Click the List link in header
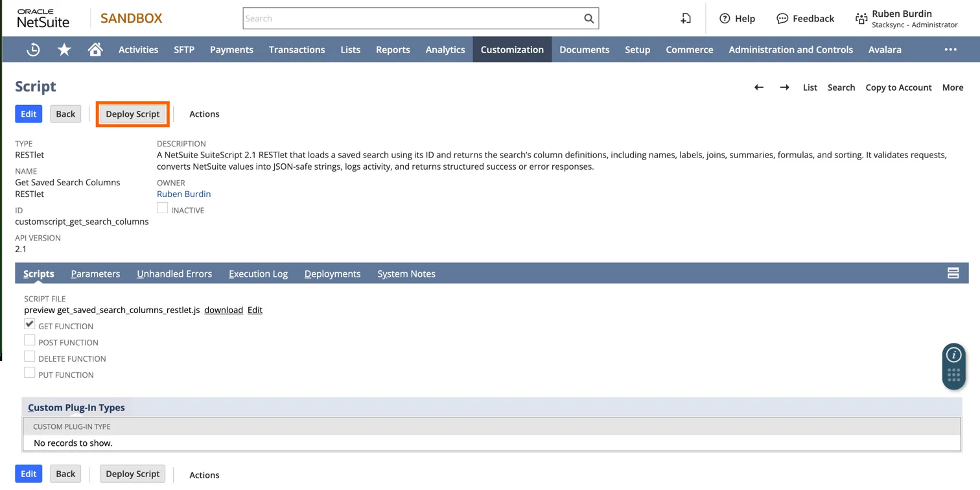The height and width of the screenshot is (490, 980). [810, 87]
